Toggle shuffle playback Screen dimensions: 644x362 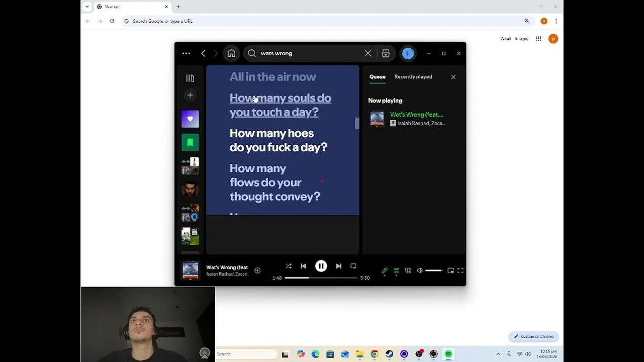[x=289, y=266]
